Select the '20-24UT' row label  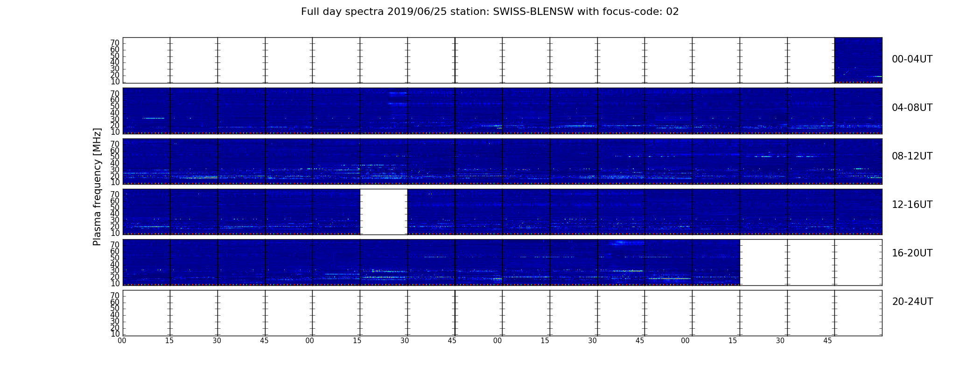912,302
